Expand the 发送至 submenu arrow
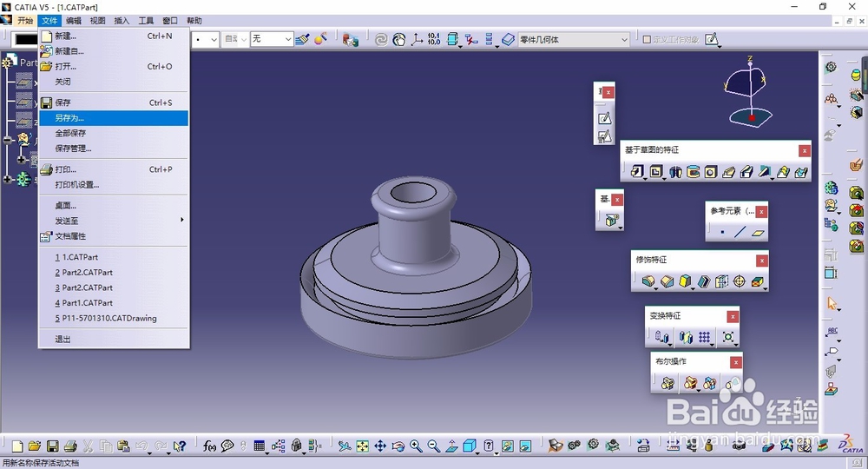Image resolution: width=868 pixels, height=469 pixels. (181, 220)
